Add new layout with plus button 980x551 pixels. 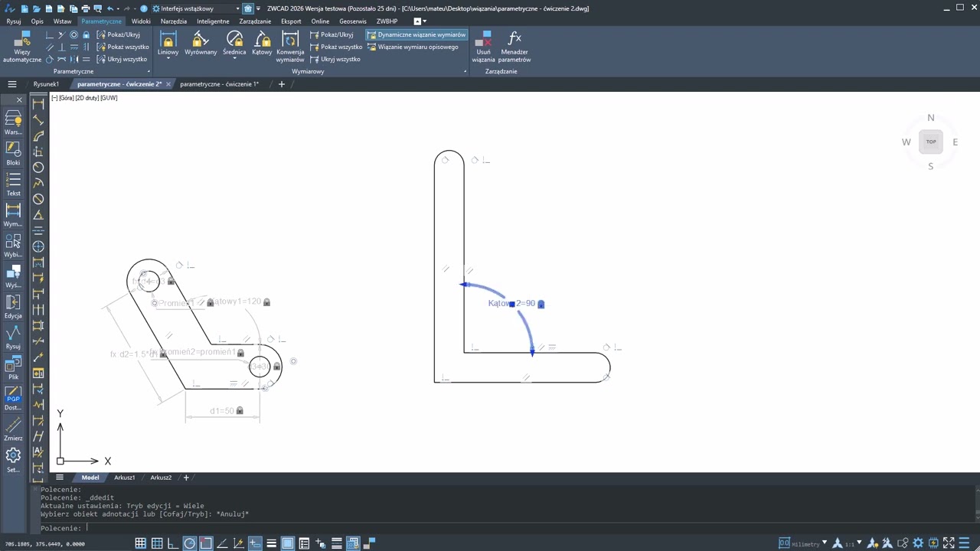click(185, 478)
